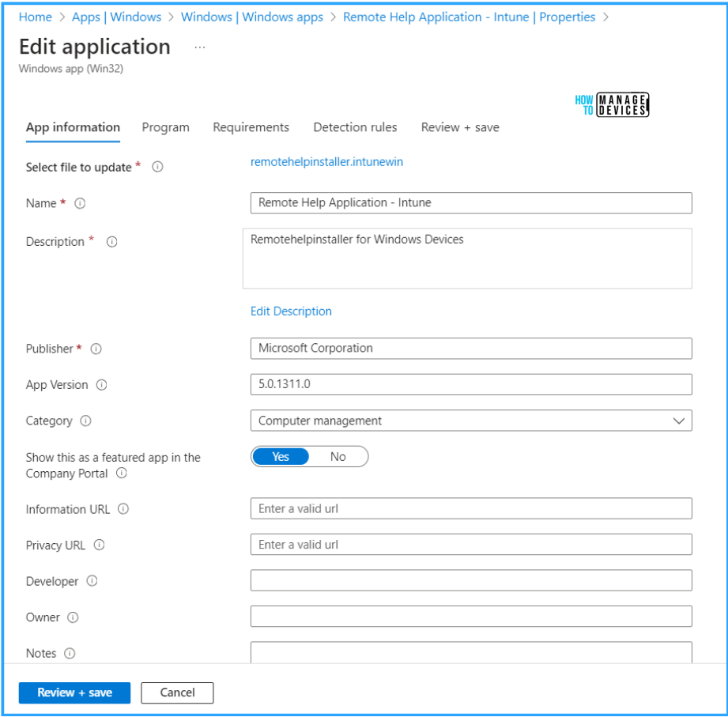Click the Name input field
This screenshot has height=717, width=728.
[471, 203]
